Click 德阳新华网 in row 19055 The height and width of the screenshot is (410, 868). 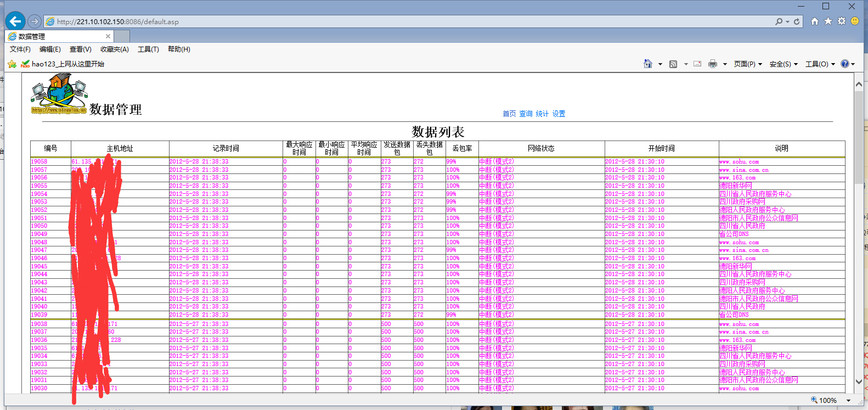[x=736, y=186]
